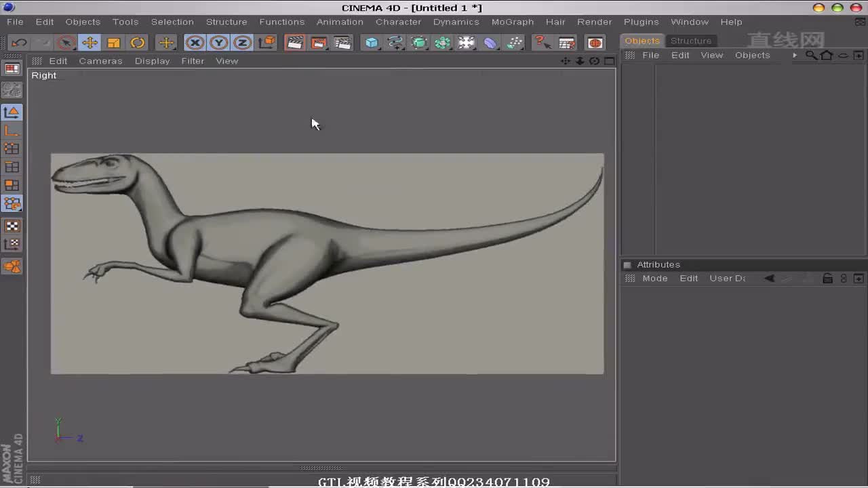Open Render Settings icon

(x=343, y=43)
